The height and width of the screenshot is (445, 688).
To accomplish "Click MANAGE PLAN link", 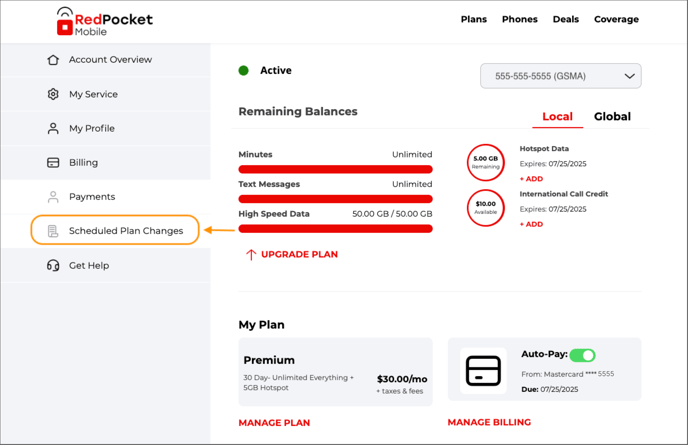I will [x=274, y=423].
